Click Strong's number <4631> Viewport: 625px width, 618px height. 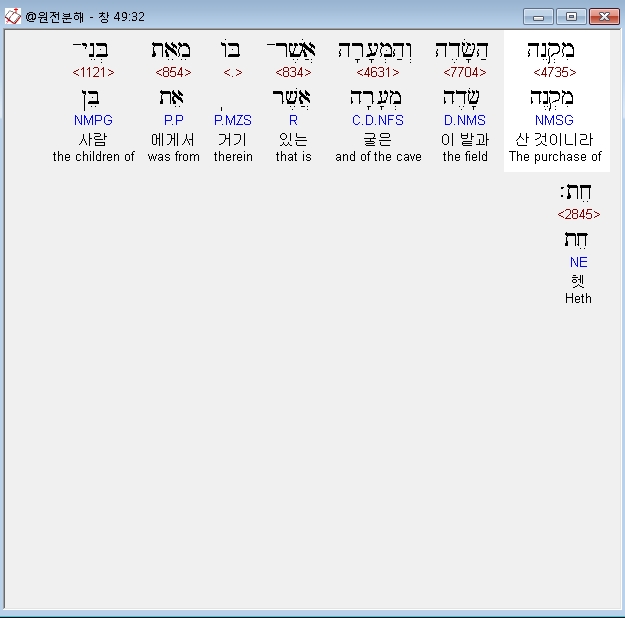pyautogui.click(x=378, y=72)
